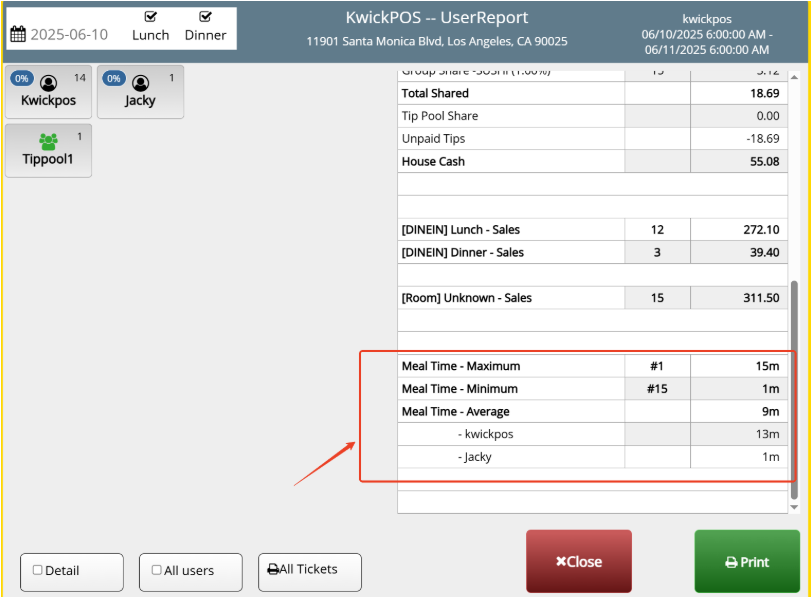Open the Tippool1 group card
This screenshot has height=601, width=811.
49,151
